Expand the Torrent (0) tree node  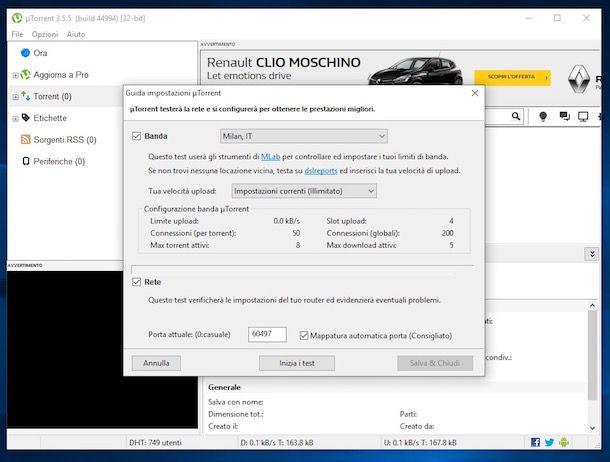pyautogui.click(x=15, y=96)
